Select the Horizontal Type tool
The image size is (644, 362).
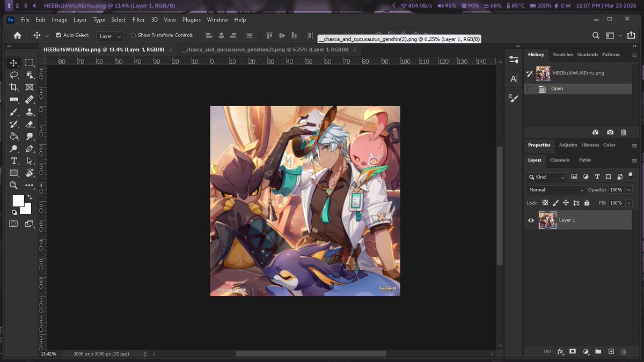point(14,161)
